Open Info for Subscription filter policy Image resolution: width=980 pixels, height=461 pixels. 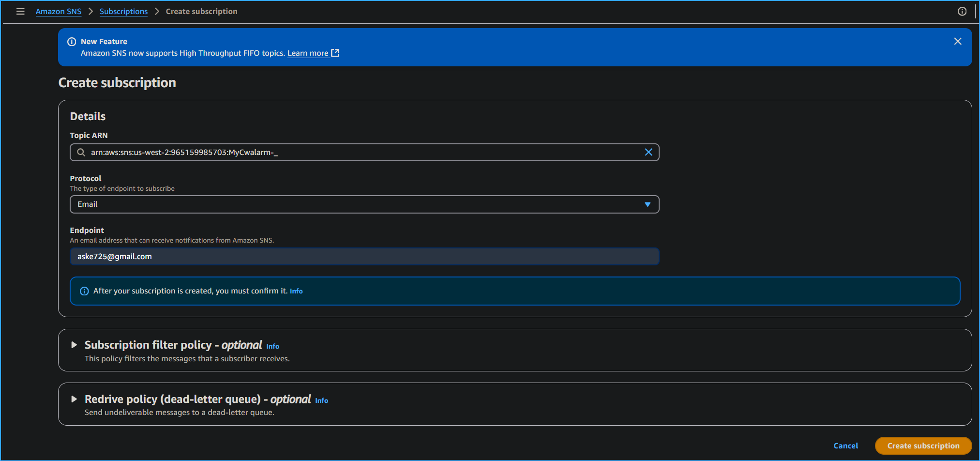point(272,346)
